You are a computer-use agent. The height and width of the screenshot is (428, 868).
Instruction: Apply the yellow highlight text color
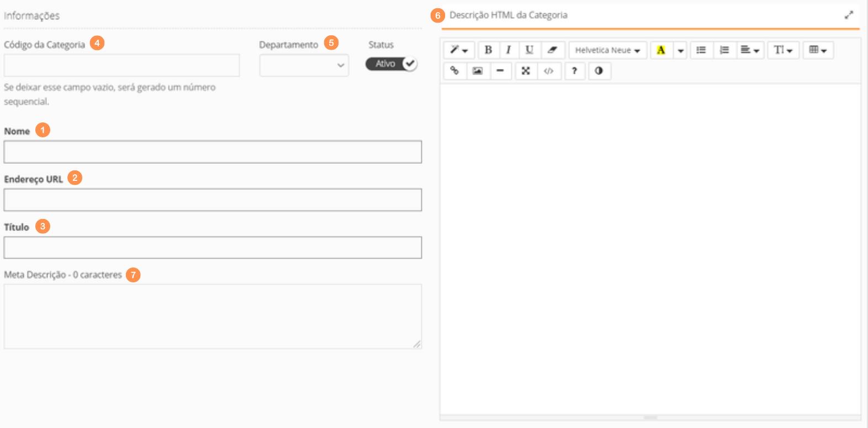coord(660,50)
